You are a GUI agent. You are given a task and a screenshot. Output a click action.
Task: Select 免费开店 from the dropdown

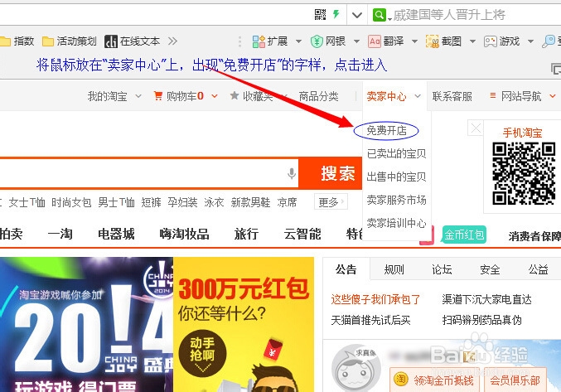pyautogui.click(x=386, y=131)
